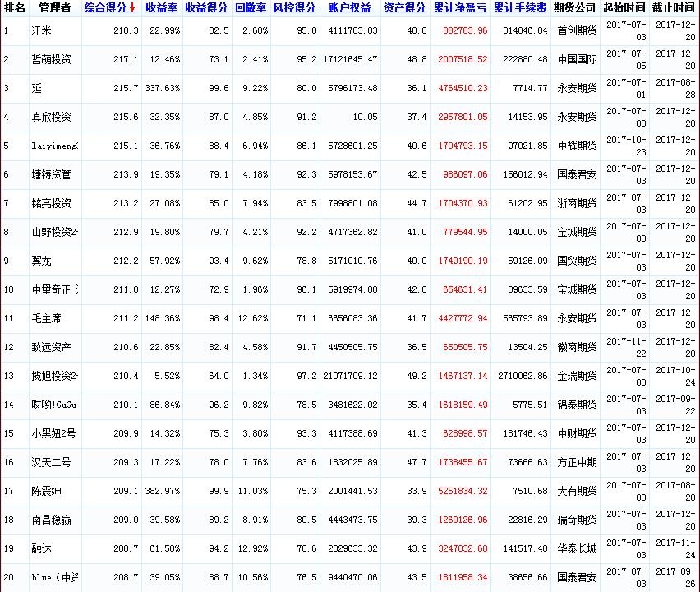
Task: Click commission fee 2710062.86
Action: pos(523,377)
